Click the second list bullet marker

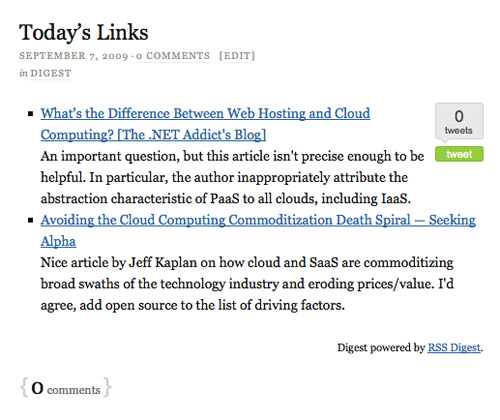click(31, 220)
